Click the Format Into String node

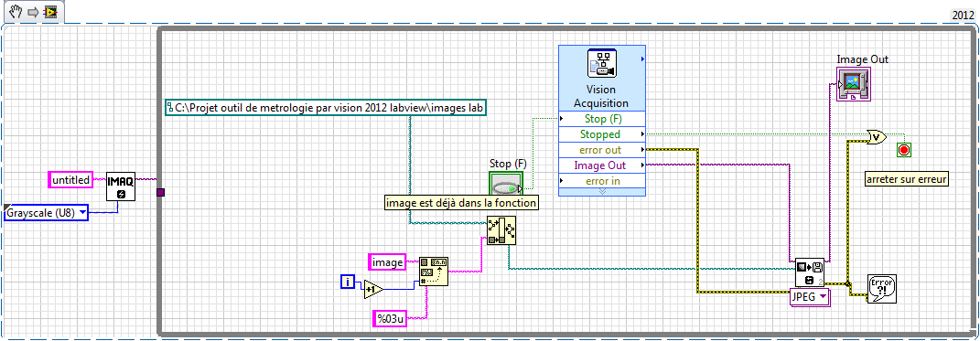435,271
